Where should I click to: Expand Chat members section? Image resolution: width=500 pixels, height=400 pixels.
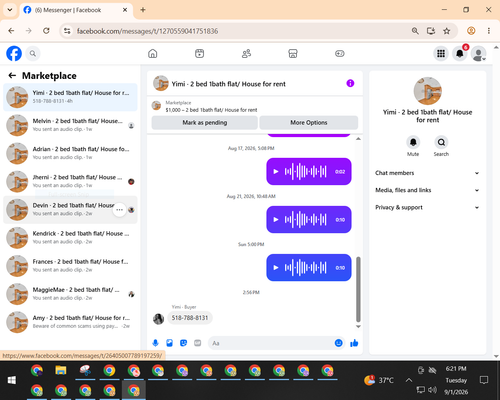pos(427,173)
